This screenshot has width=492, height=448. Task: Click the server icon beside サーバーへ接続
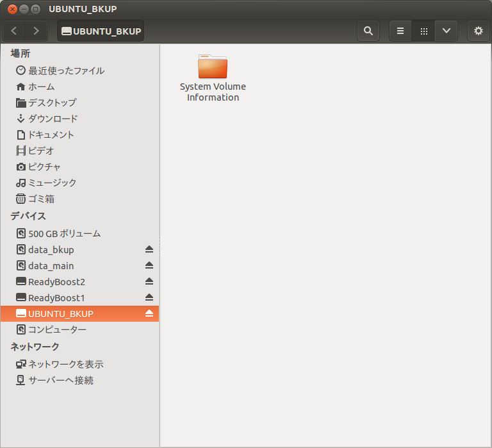pyautogui.click(x=20, y=380)
